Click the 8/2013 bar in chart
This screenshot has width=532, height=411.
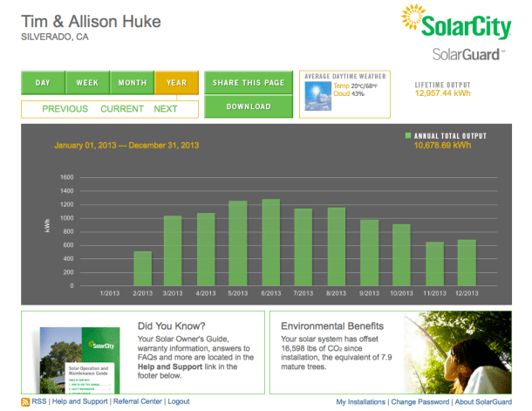pyautogui.click(x=337, y=246)
